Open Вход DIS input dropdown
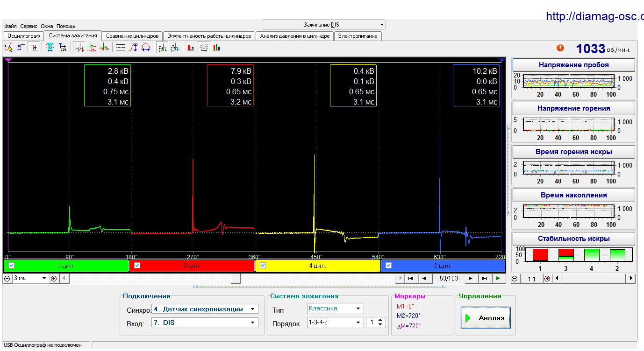Image resolution: width=644 pixels, height=351 pixels. (x=205, y=323)
